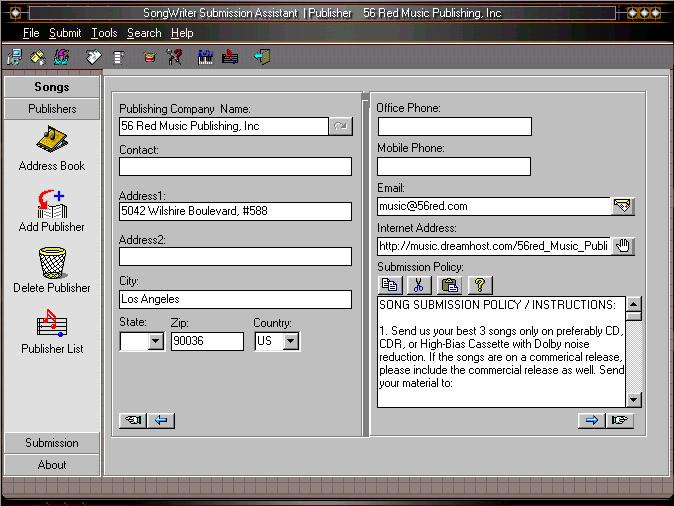Screen dimensions: 674x506
Task: Click the Email input field
Action: coord(494,206)
